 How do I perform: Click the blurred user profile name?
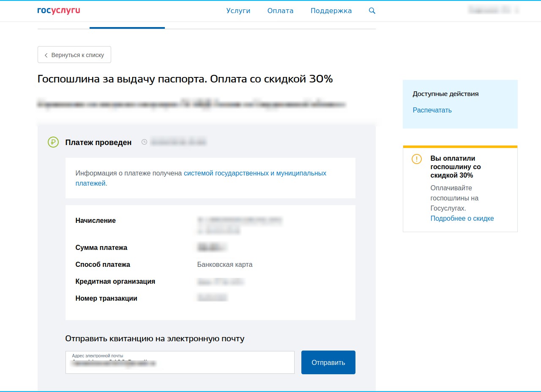[x=494, y=10]
